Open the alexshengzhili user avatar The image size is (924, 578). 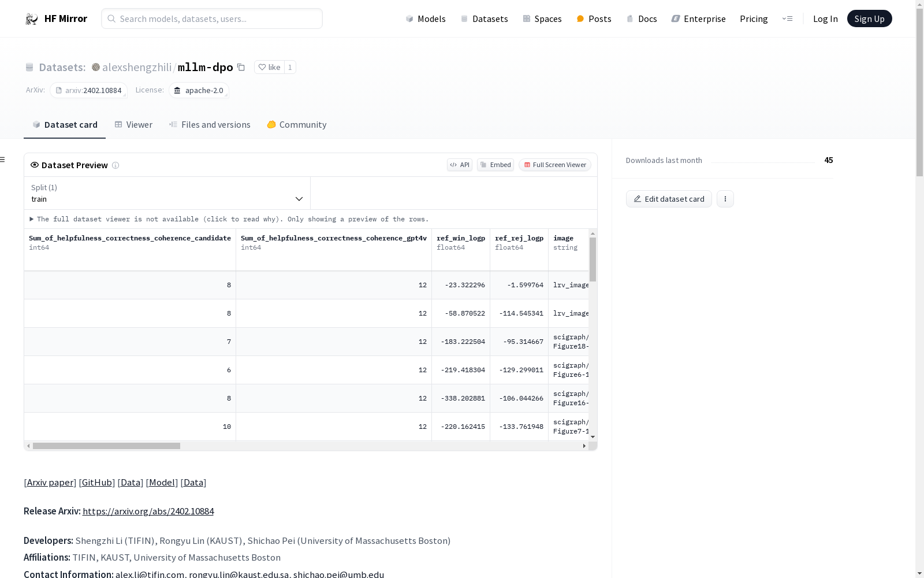[x=96, y=67]
